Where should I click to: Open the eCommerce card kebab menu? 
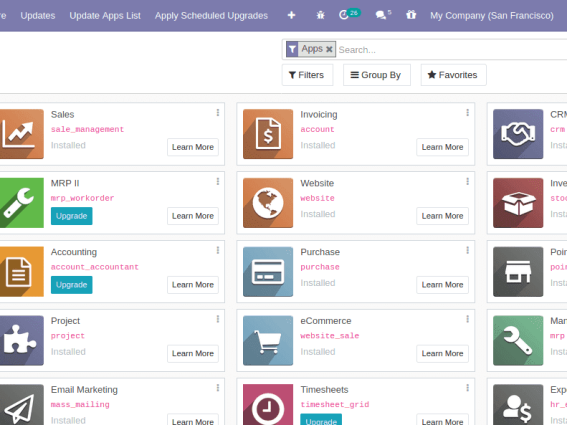tap(468, 319)
